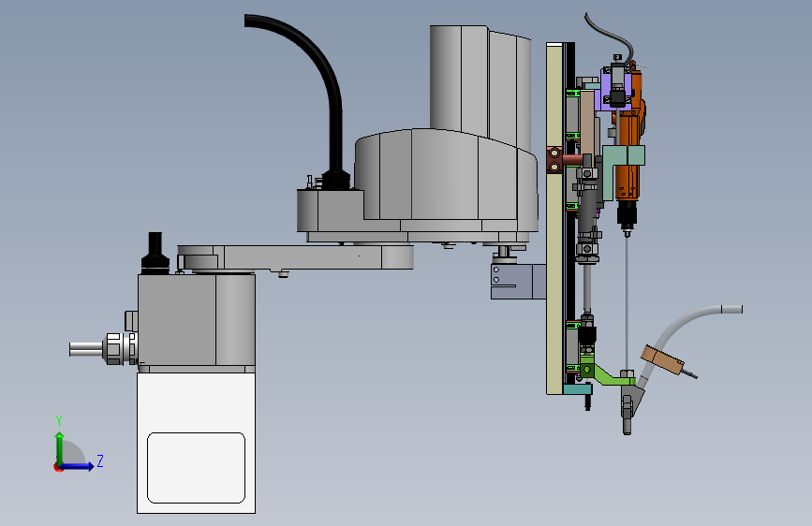Pick the tall cylindrical cover atop the robot
Screen dimensions: 812x526
point(480,83)
